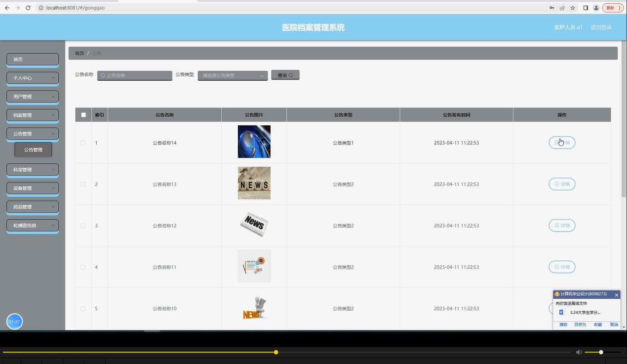Viewport: 627px width, 364px height.
Task: Click the Word file icon in popup
Action: pyautogui.click(x=561, y=312)
